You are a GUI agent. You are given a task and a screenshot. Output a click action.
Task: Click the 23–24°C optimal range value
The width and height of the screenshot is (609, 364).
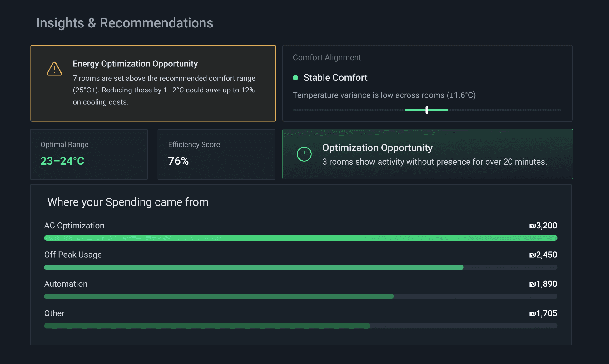pyautogui.click(x=62, y=161)
